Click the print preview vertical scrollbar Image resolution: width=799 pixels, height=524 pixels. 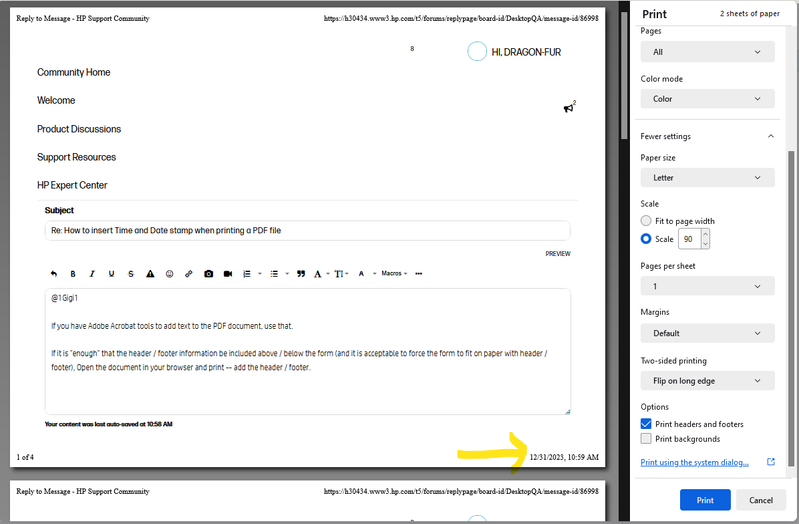[624, 75]
